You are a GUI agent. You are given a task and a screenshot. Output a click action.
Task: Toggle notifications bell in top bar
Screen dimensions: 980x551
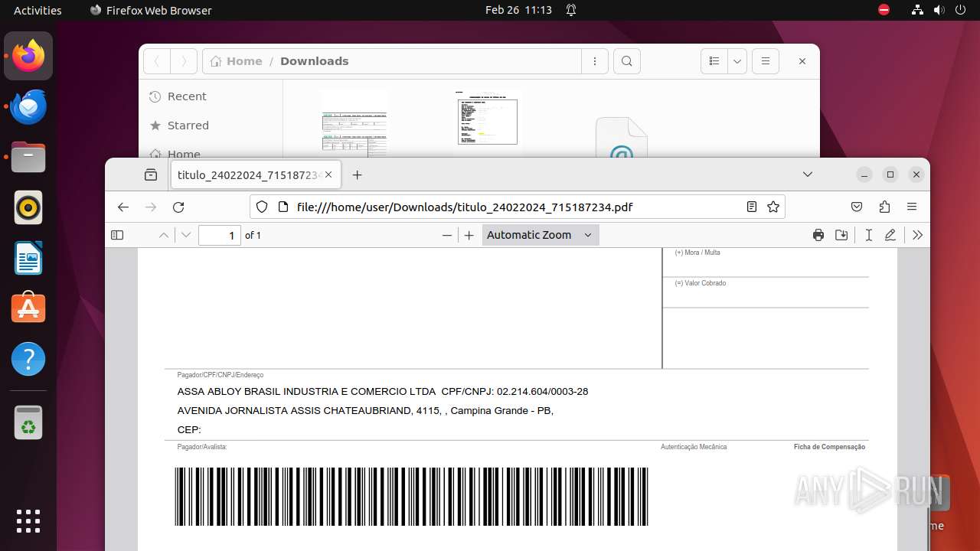pos(571,10)
